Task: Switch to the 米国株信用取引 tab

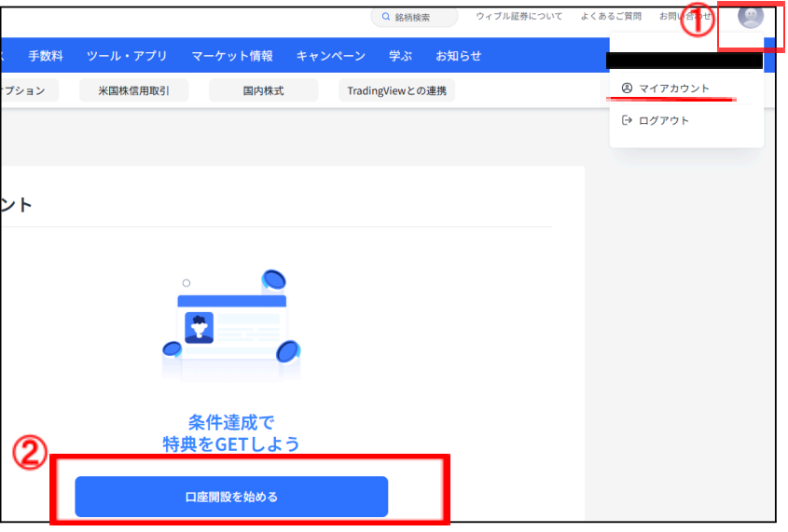Action: [x=133, y=90]
